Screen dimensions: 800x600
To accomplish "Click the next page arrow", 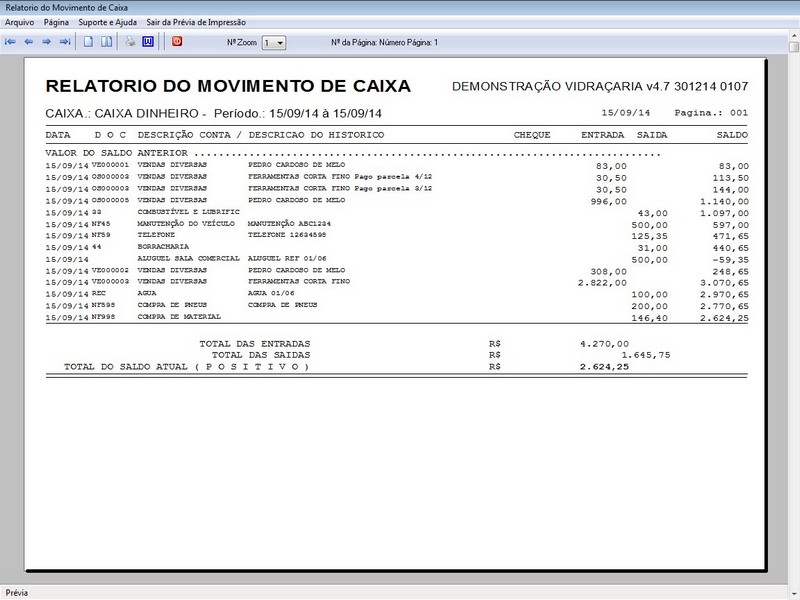I will 46,42.
